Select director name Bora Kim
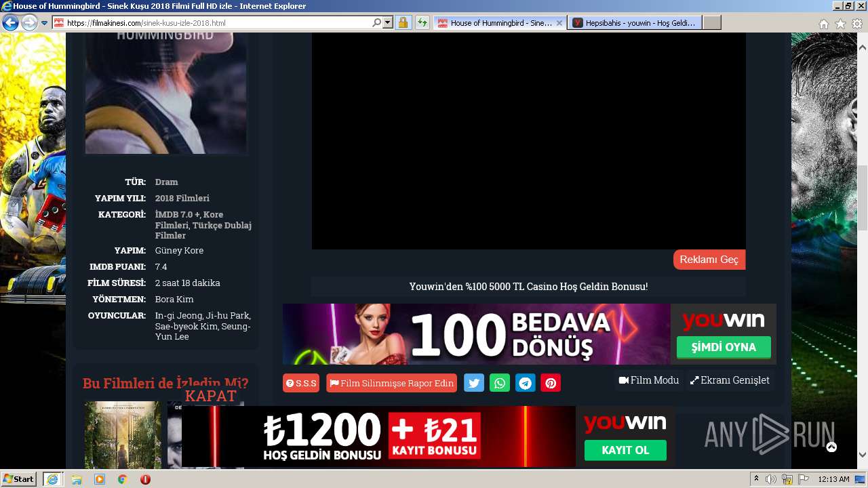Viewport: 868px width, 488px height. coord(174,299)
